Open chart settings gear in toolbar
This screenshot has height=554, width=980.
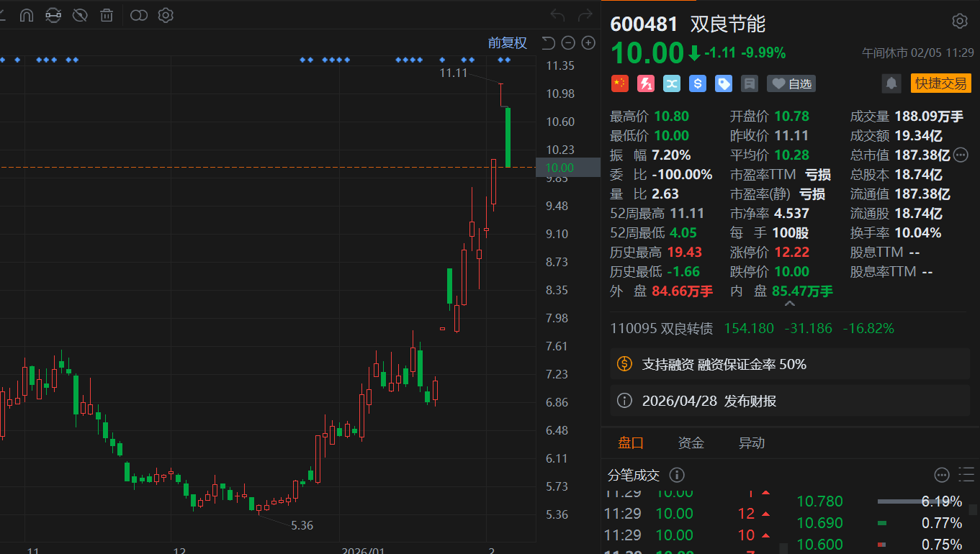(x=166, y=15)
